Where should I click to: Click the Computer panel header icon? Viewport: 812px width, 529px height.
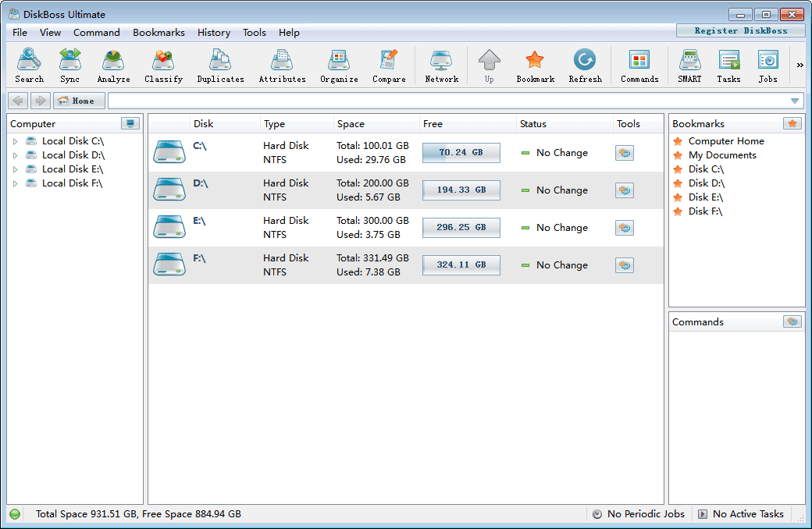(130, 123)
